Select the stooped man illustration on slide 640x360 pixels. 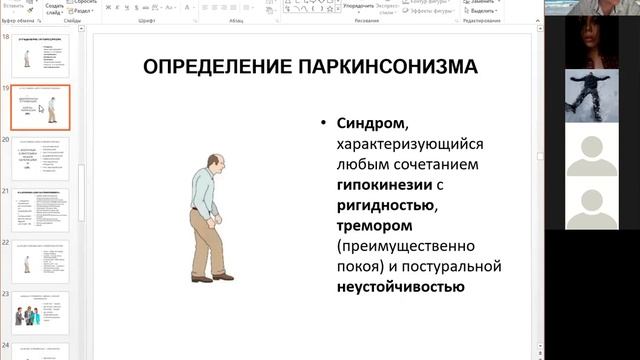211,218
